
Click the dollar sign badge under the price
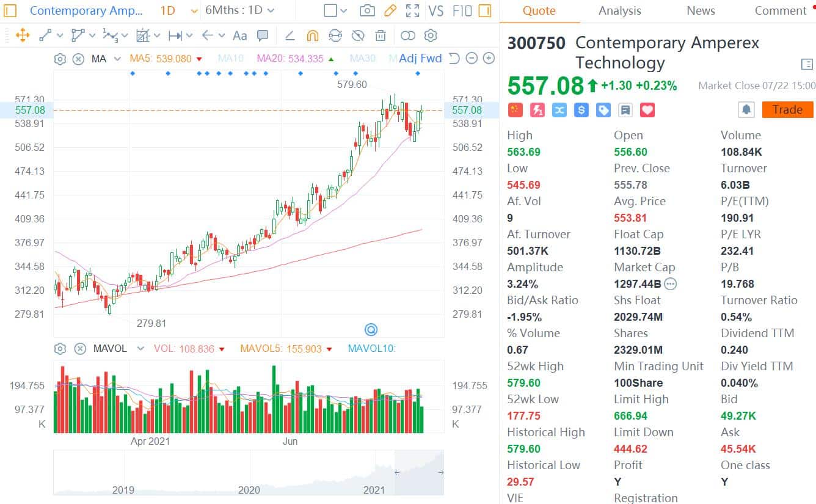tap(581, 110)
